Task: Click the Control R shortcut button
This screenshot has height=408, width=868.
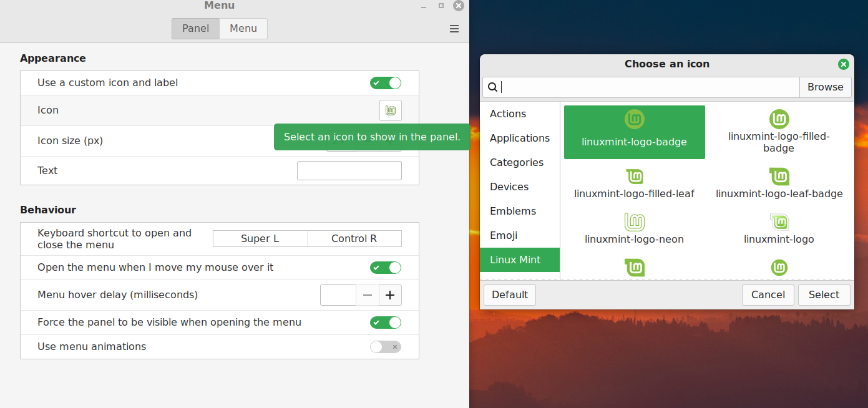Action: pyautogui.click(x=354, y=239)
